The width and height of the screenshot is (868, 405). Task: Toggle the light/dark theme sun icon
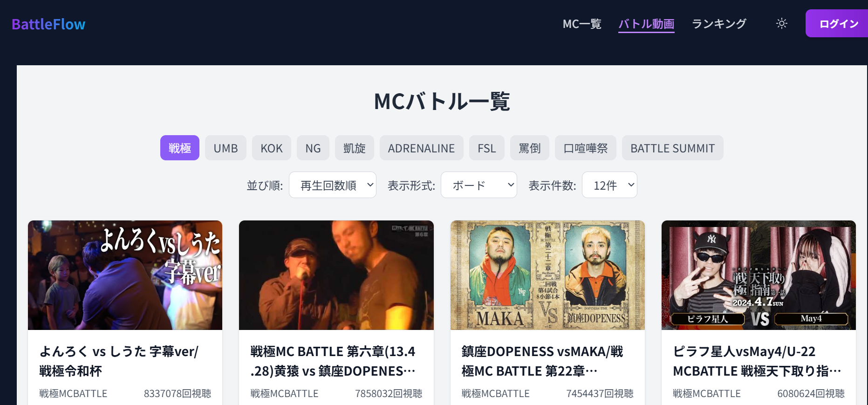[781, 23]
